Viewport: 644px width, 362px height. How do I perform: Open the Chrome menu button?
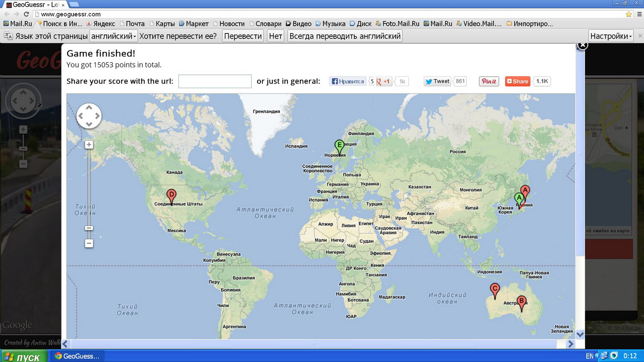click(x=639, y=14)
